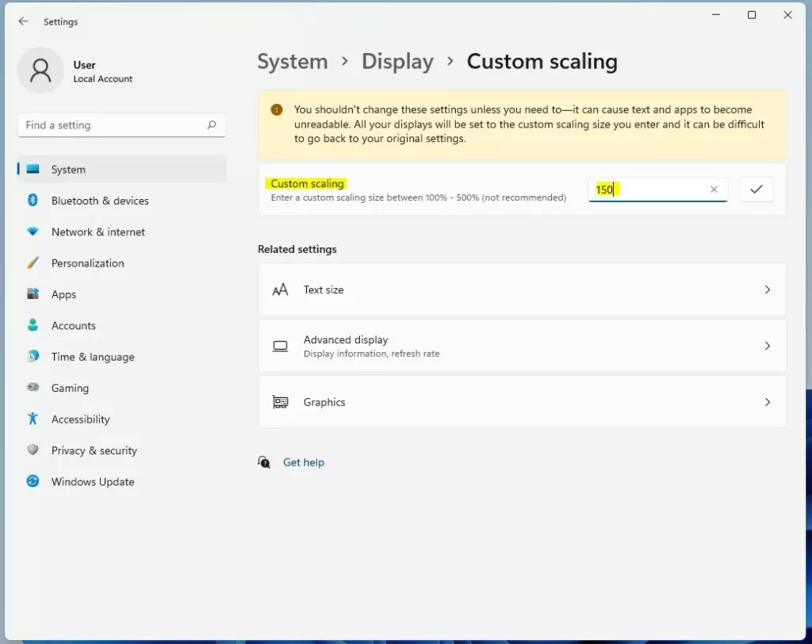This screenshot has height=644, width=812.
Task: Open Privacy & security settings
Action: (x=121, y=450)
